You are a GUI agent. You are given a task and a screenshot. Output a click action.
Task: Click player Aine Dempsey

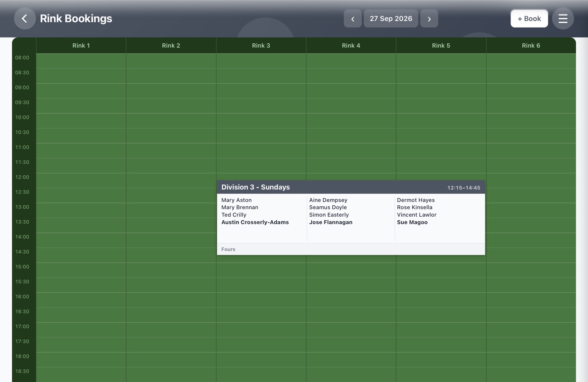328,200
